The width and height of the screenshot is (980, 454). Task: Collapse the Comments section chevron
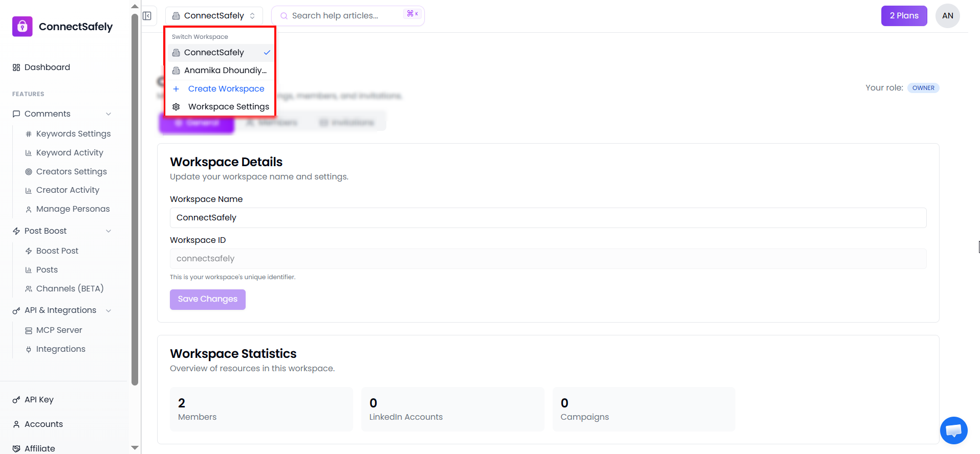pyautogui.click(x=108, y=114)
